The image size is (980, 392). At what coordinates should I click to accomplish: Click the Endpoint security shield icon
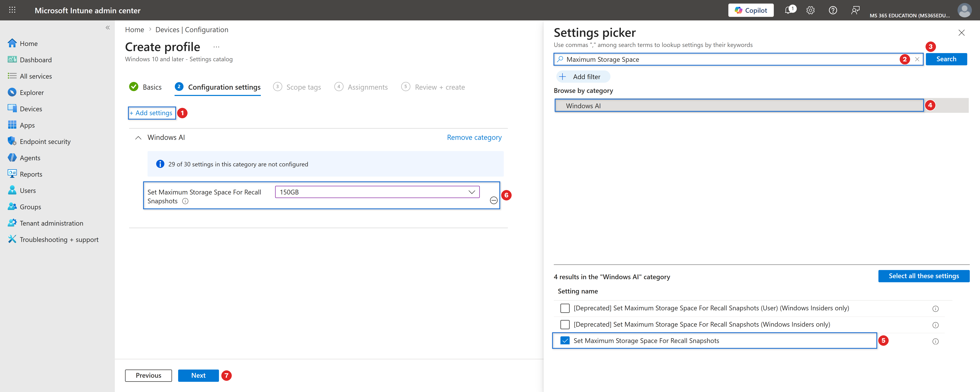tap(12, 141)
